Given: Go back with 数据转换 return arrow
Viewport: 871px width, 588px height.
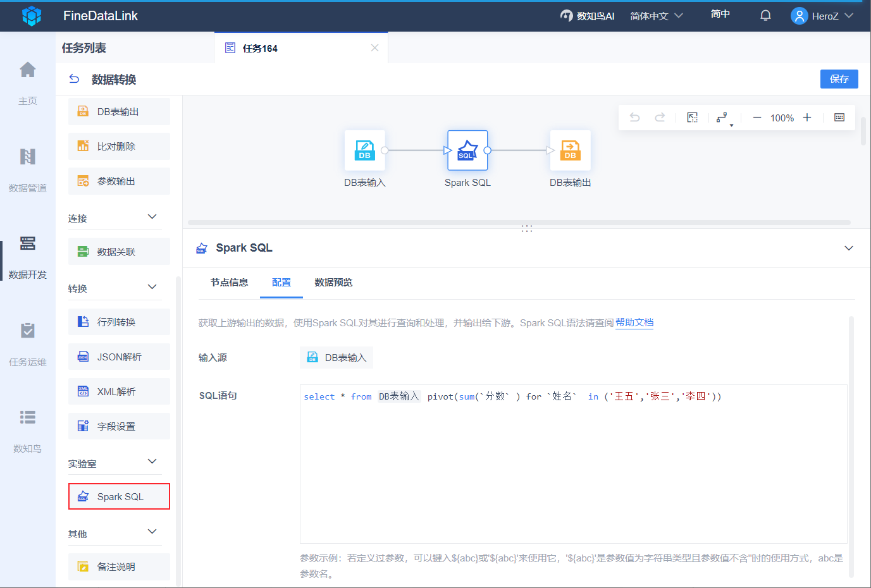Looking at the screenshot, I should pyautogui.click(x=74, y=79).
